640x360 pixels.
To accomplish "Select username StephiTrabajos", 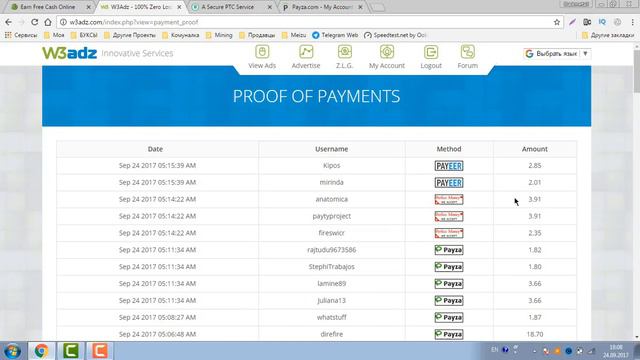I will (x=331, y=267).
